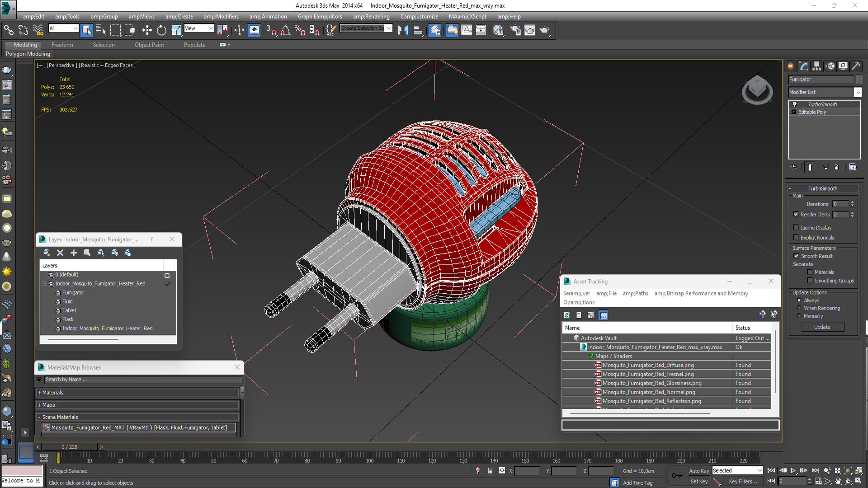Screen dimensions: 868x488
Task: Open the Curve Editor icon
Action: point(467,30)
